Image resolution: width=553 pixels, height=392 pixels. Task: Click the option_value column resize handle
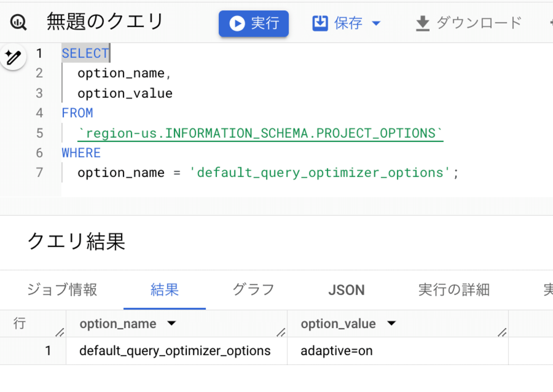tap(502, 332)
